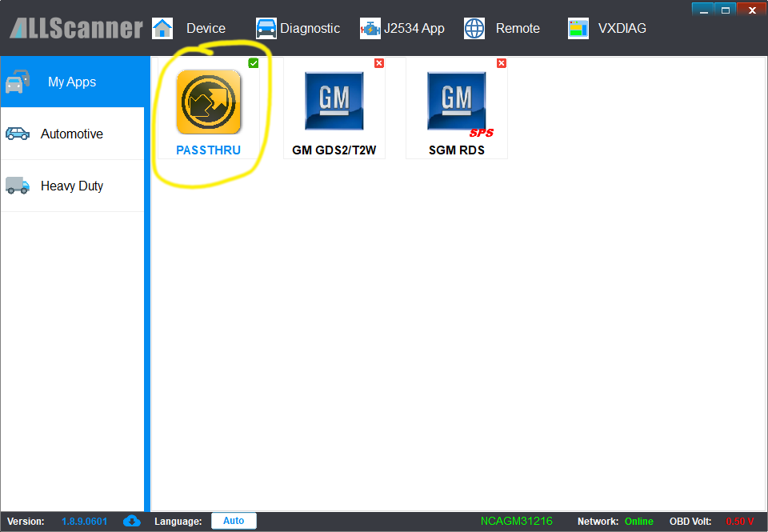The image size is (768, 532).
Task: Toggle the green checkmark on PASSTHRU
Action: 254,63
